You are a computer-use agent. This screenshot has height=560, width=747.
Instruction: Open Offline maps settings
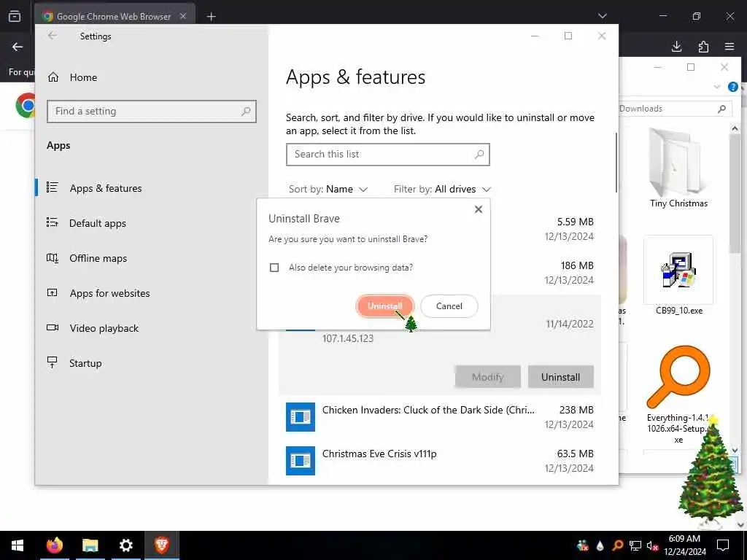[98, 258]
